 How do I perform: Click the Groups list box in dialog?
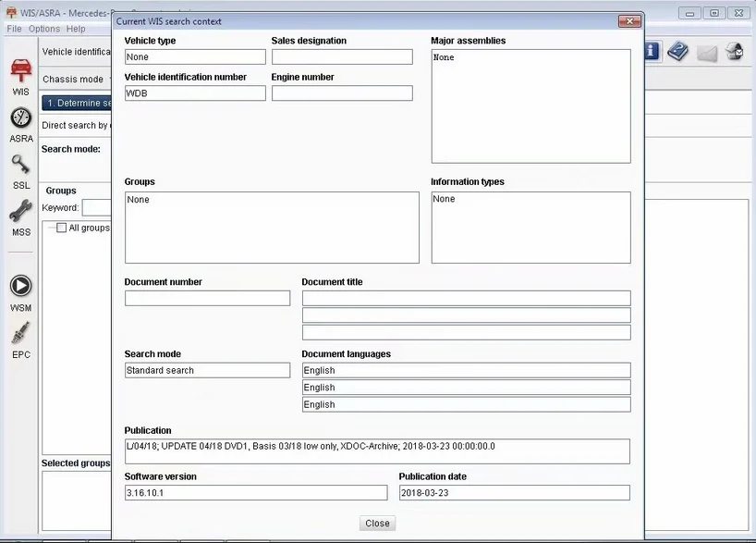tap(272, 228)
